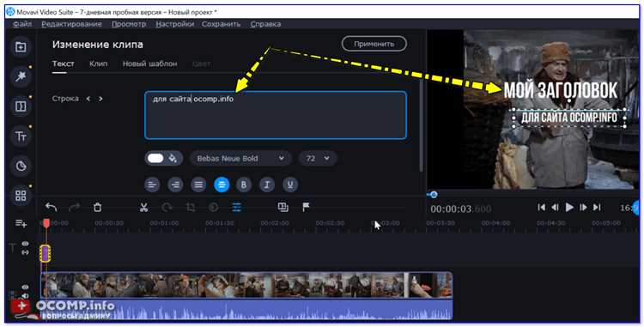Click the blue Clip properties icon
Screen dimensions: 644x327
[237, 207]
